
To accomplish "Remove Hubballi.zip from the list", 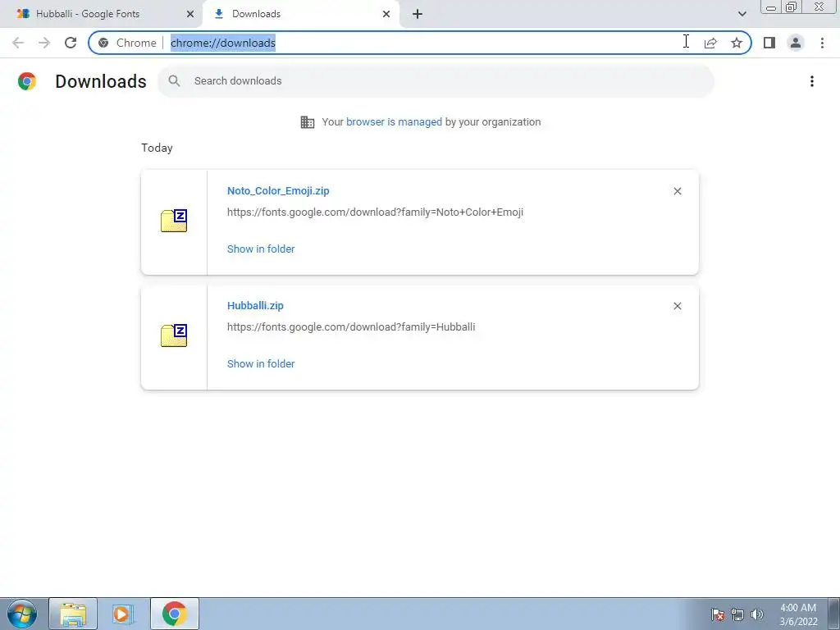I will pyautogui.click(x=678, y=306).
